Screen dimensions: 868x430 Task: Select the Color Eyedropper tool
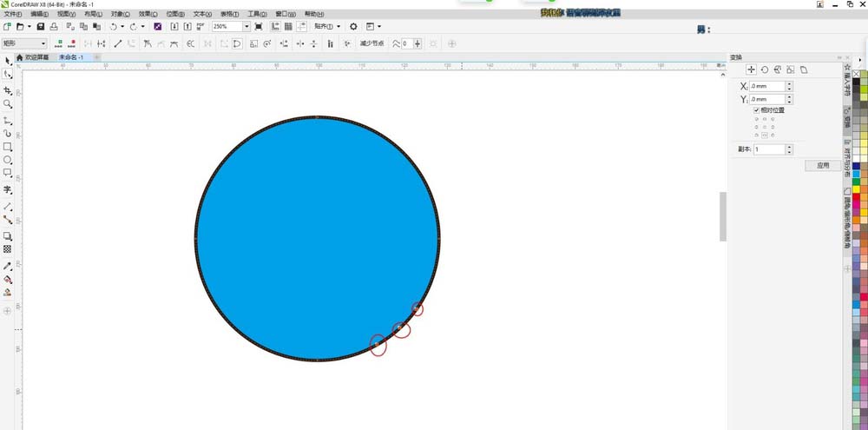coord(7,266)
